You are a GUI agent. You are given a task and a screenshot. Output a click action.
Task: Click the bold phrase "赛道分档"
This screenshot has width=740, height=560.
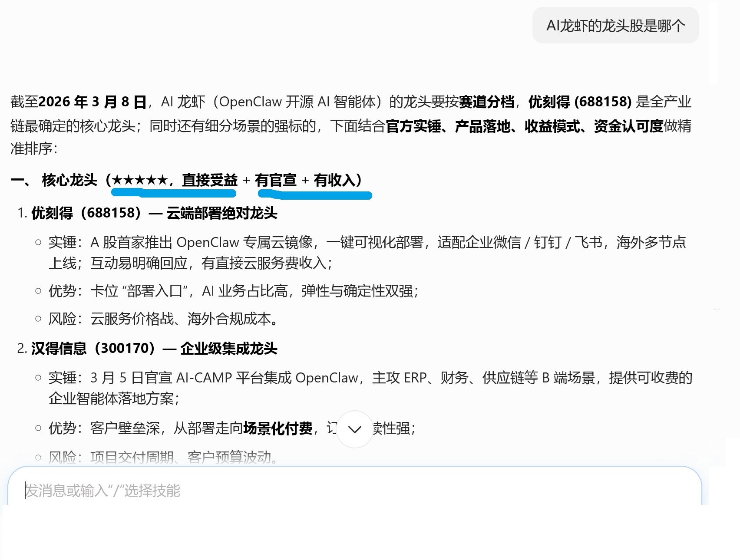486,102
